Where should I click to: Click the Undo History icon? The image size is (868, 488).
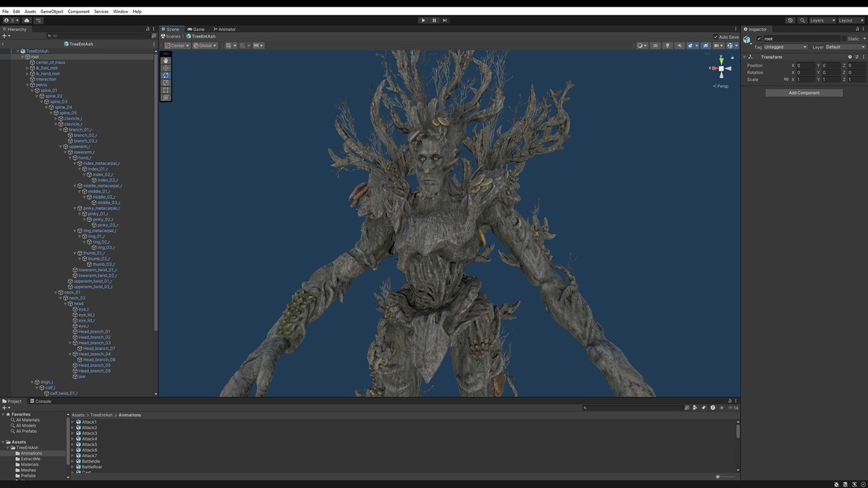click(790, 20)
